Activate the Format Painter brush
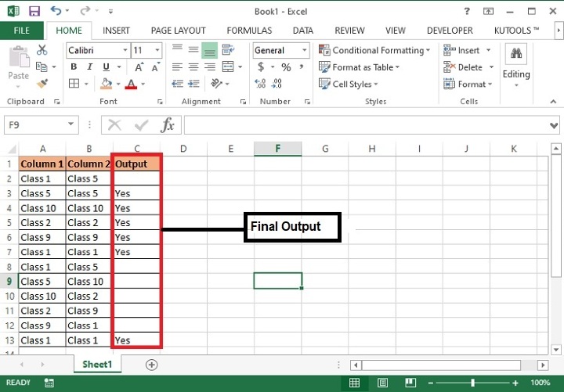The image size is (564, 392). pyautogui.click(x=42, y=84)
